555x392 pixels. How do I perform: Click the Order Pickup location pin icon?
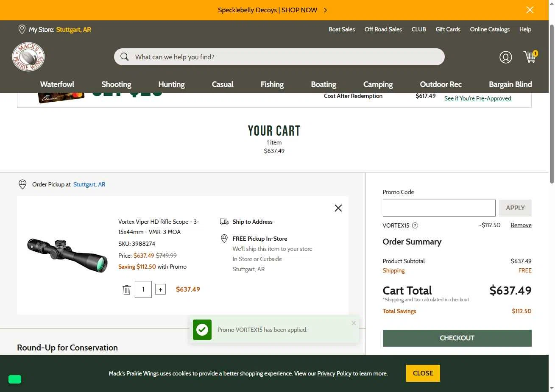click(x=22, y=184)
